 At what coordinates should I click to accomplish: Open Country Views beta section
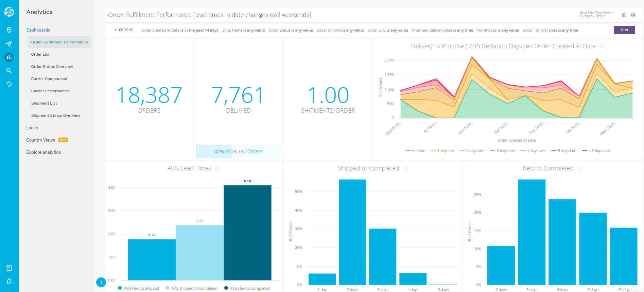click(40, 140)
